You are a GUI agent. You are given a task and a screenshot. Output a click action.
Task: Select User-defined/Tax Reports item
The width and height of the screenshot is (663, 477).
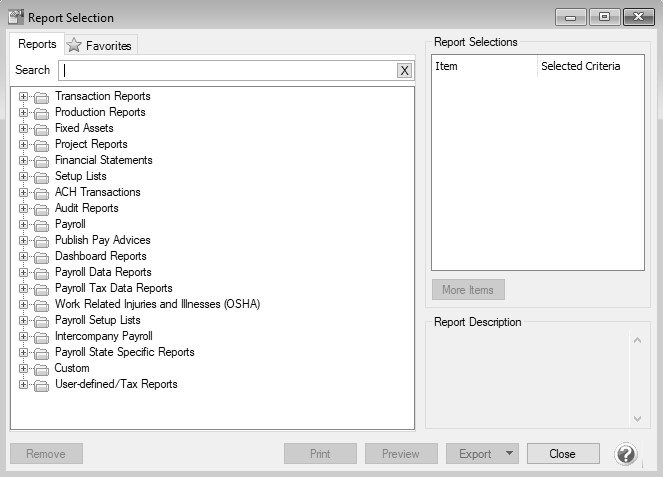point(116,384)
